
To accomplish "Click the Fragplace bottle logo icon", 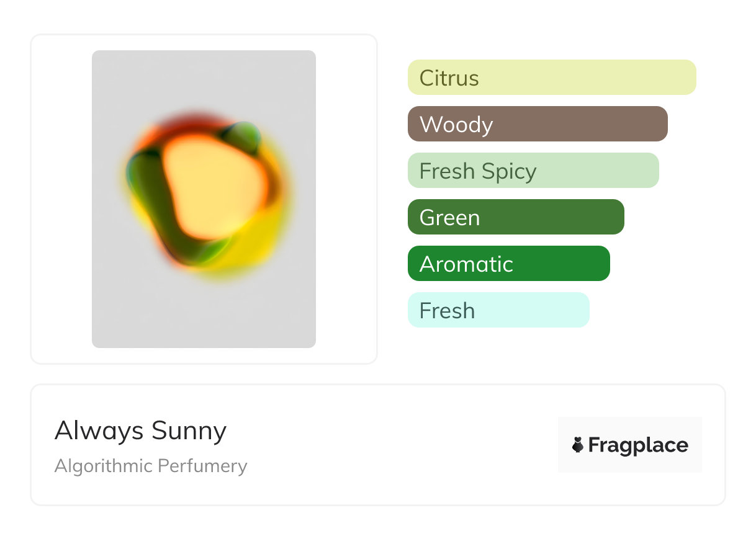I will (x=578, y=445).
